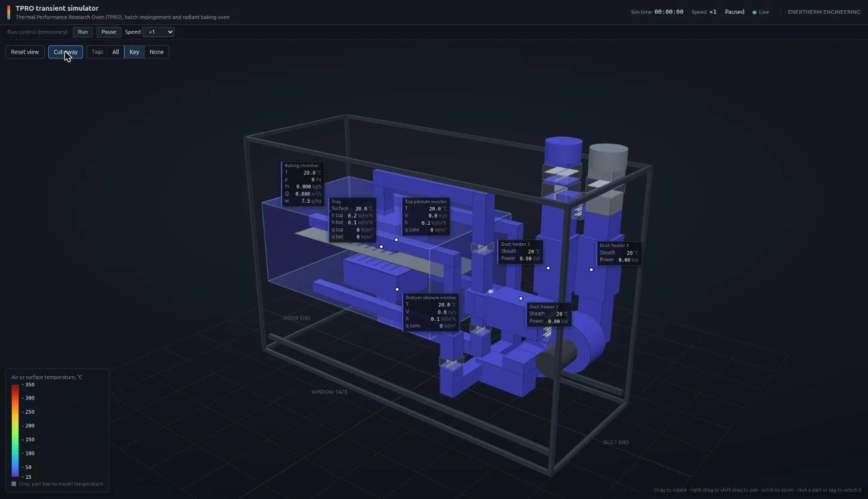Select the Duct heater 3 tag
Image resolution: width=868 pixels, height=499 pixels.
click(619, 253)
